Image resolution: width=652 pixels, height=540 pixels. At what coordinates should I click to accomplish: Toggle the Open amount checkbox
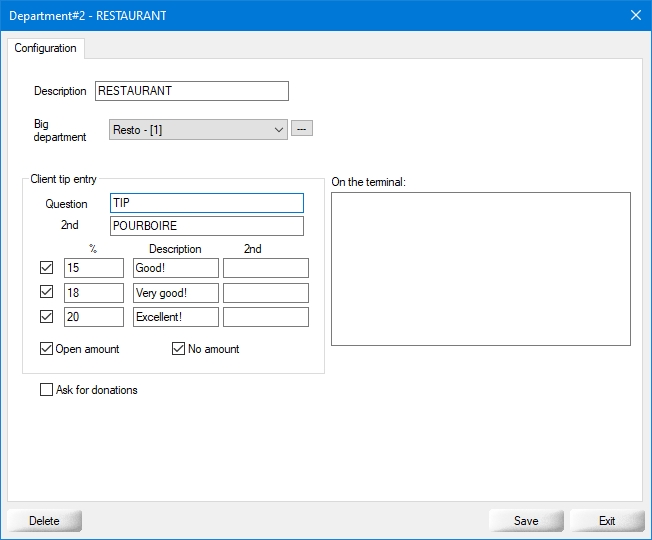click(x=47, y=349)
